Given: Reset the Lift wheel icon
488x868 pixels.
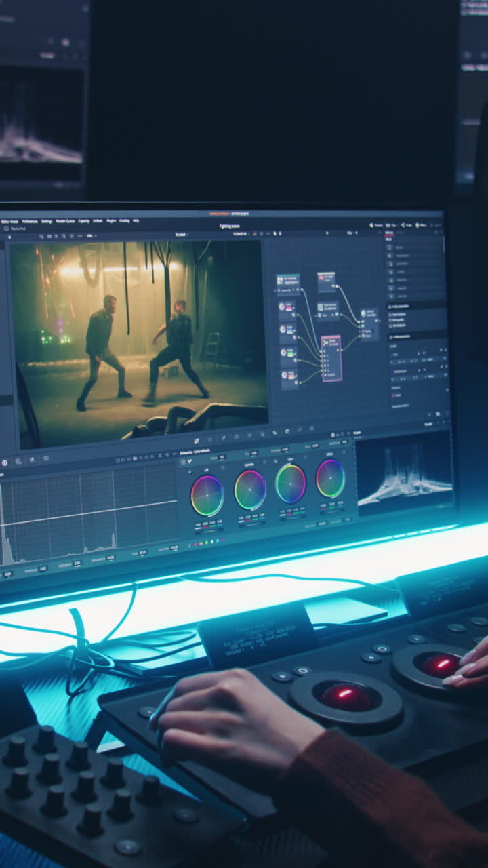Looking at the screenshot, I should click(222, 468).
